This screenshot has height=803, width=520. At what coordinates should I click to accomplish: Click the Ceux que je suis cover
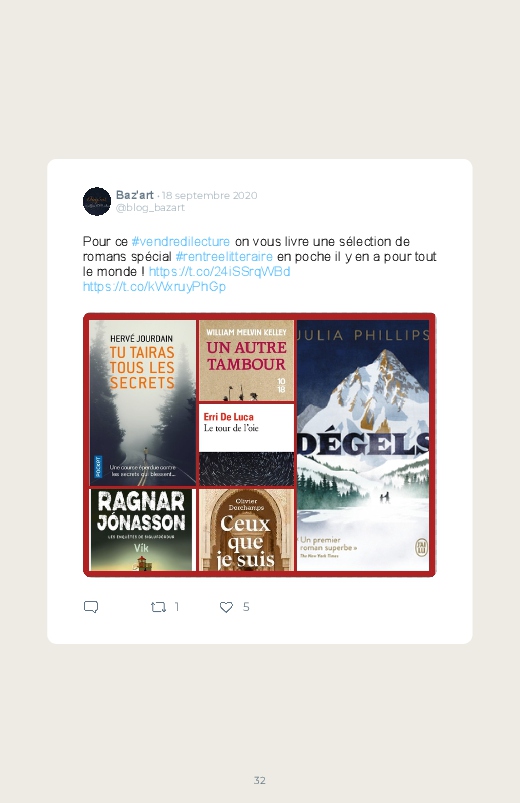tap(246, 530)
